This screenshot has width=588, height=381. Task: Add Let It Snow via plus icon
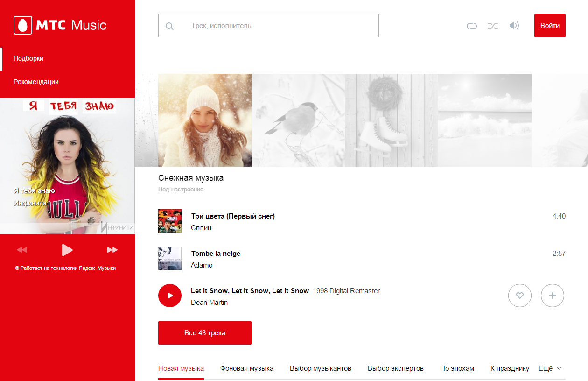(553, 296)
